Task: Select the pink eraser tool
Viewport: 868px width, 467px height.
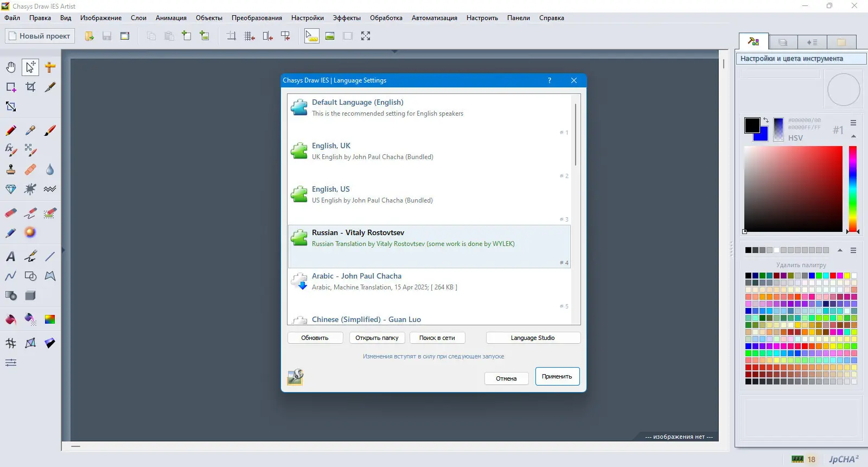Action: 11,213
